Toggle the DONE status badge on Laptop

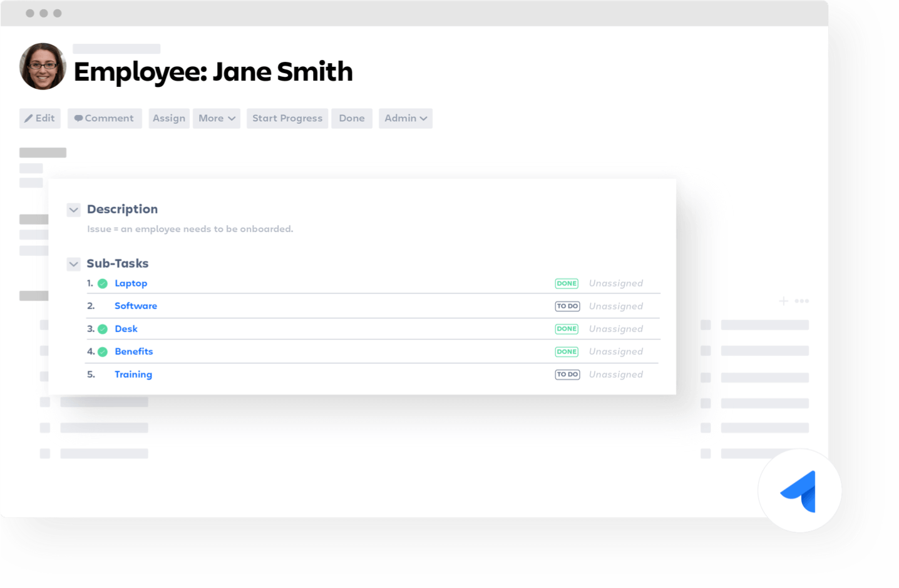coord(566,283)
